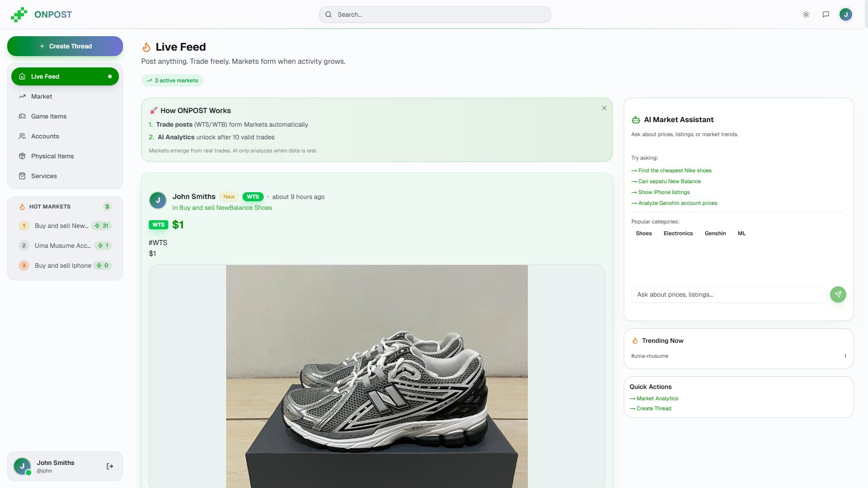Open Create Thread quick action

tap(650, 408)
